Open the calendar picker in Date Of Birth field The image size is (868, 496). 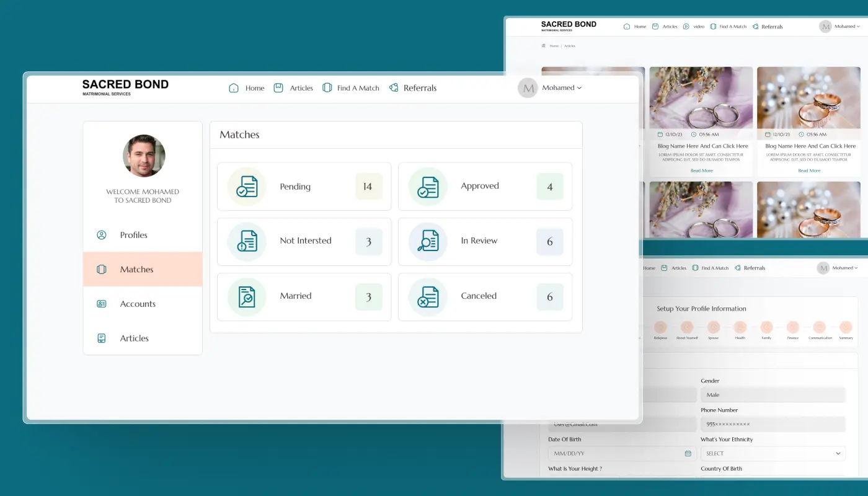point(688,453)
